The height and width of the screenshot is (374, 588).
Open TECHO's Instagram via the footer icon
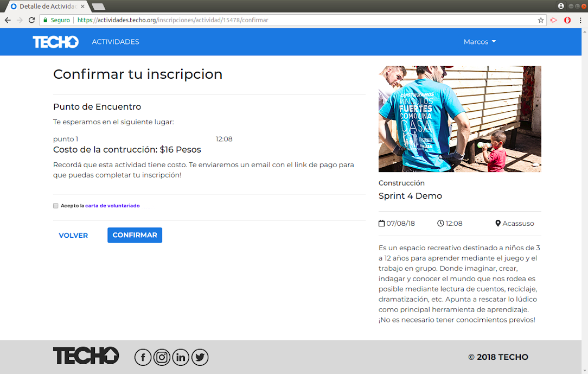click(x=162, y=357)
